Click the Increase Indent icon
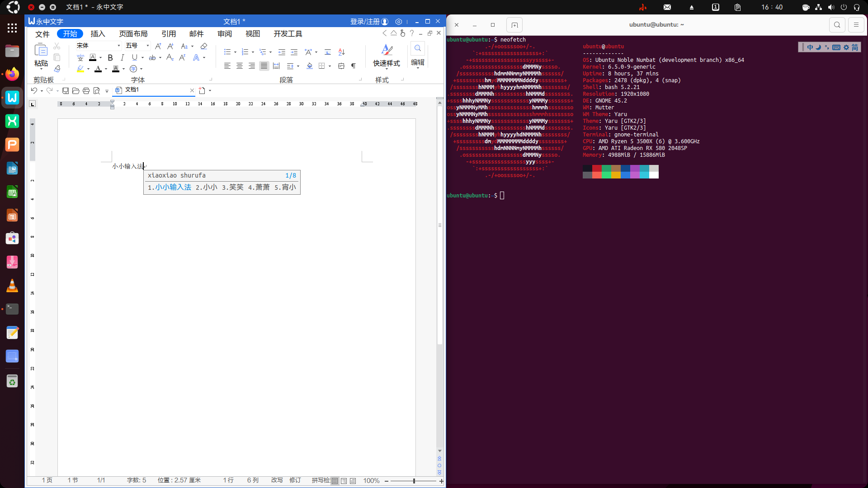Screen dimensions: 868x488 click(x=294, y=52)
